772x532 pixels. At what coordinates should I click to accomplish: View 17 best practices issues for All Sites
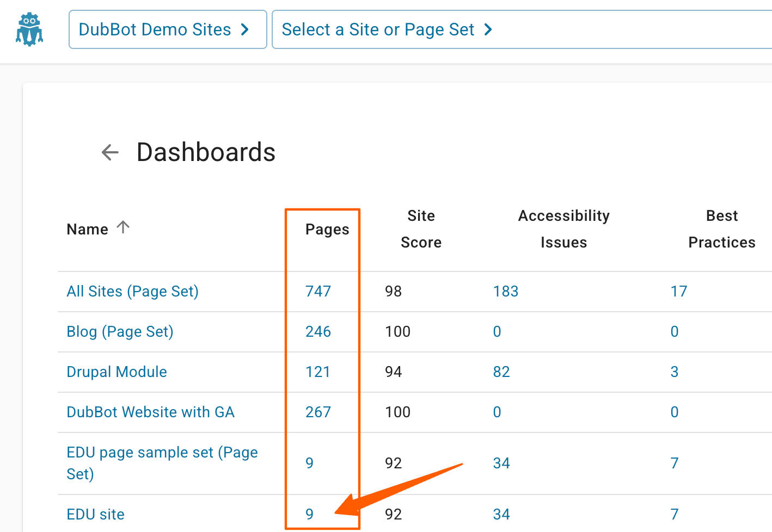point(679,291)
